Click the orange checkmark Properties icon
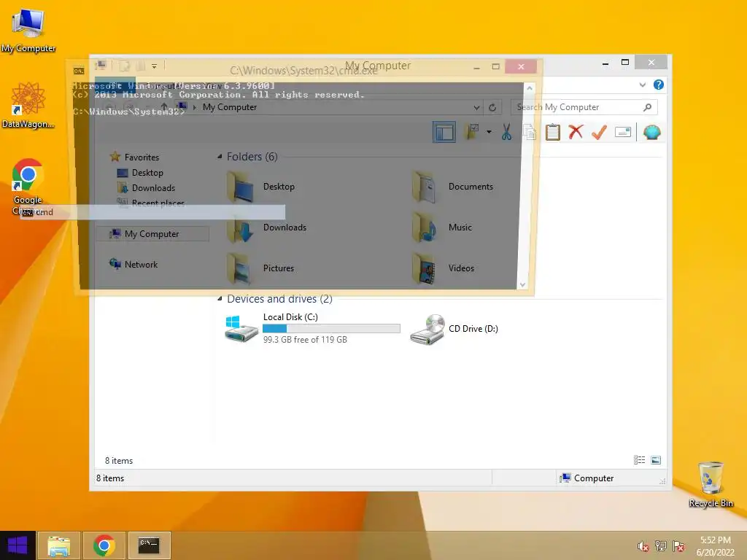 click(599, 132)
